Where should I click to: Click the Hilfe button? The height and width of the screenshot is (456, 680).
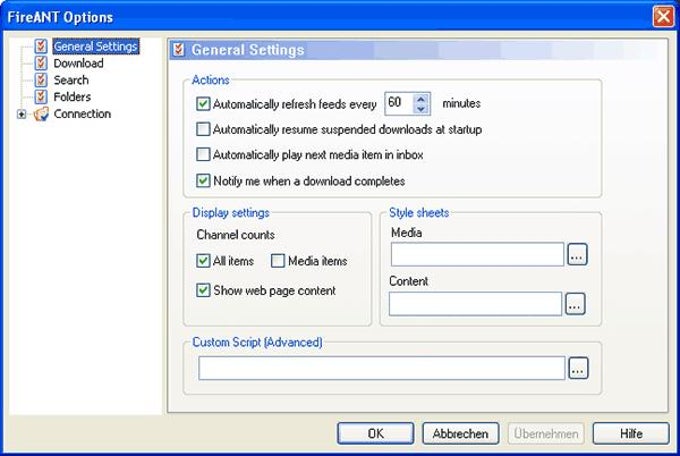631,433
